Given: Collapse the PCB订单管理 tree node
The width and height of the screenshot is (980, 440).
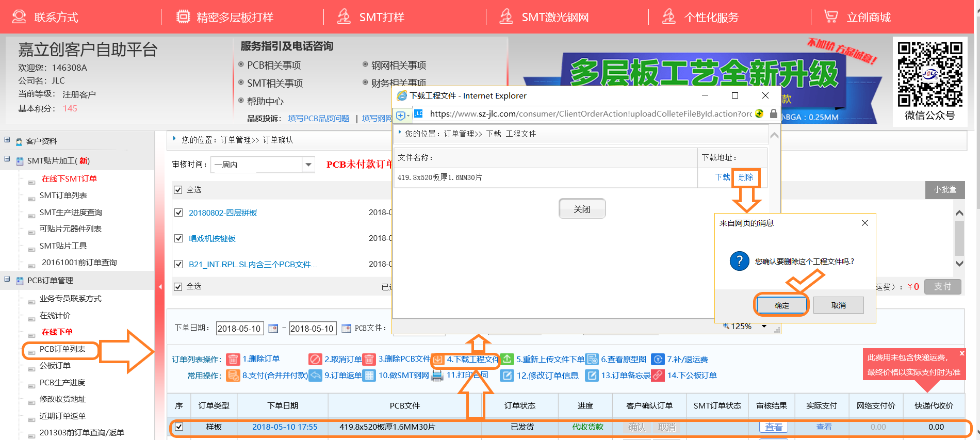Looking at the screenshot, I should (x=7, y=279).
